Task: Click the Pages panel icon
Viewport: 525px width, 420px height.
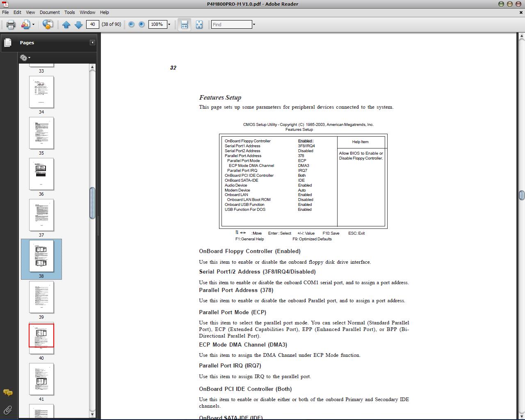Action: (x=7, y=42)
